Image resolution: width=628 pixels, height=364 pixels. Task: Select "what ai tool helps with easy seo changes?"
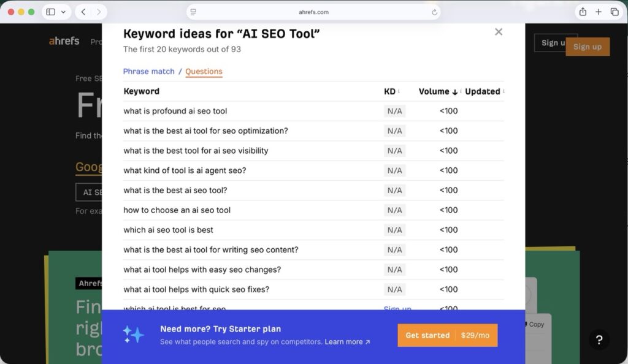tap(202, 270)
